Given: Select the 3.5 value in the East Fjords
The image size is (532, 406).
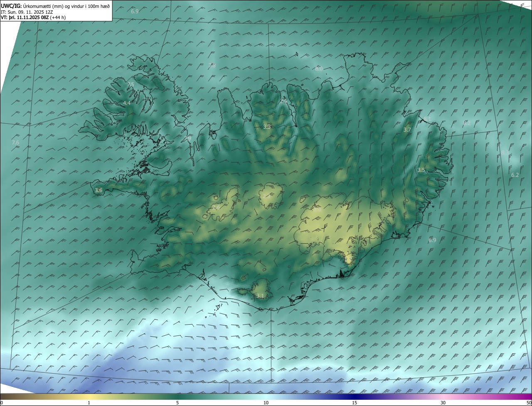Looking at the screenshot, I should (421, 170).
